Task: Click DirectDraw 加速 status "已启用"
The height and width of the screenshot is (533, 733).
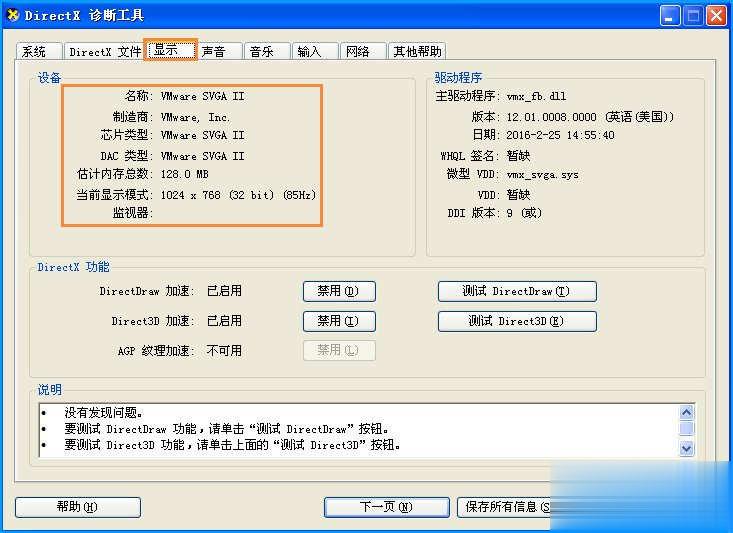Action: click(224, 291)
